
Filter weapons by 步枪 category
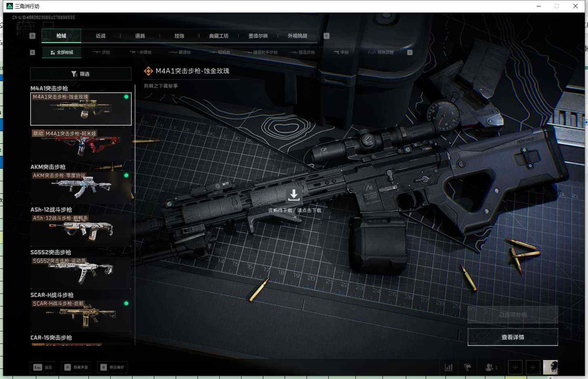tap(101, 52)
